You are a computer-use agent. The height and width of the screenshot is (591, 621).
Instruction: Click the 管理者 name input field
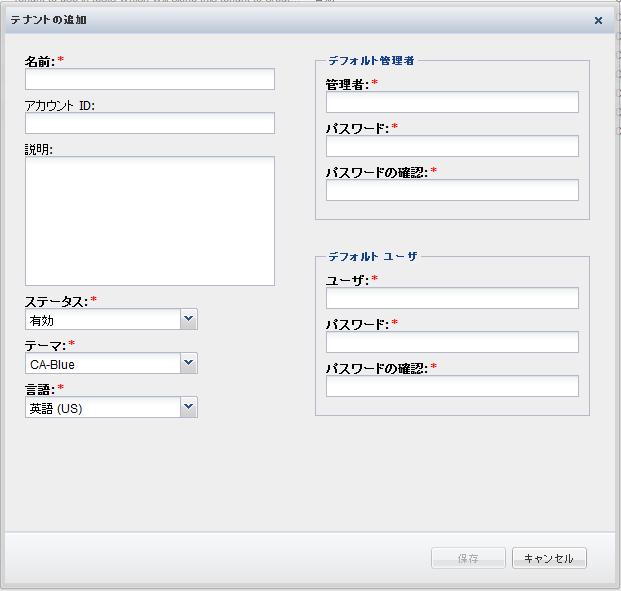click(452, 102)
